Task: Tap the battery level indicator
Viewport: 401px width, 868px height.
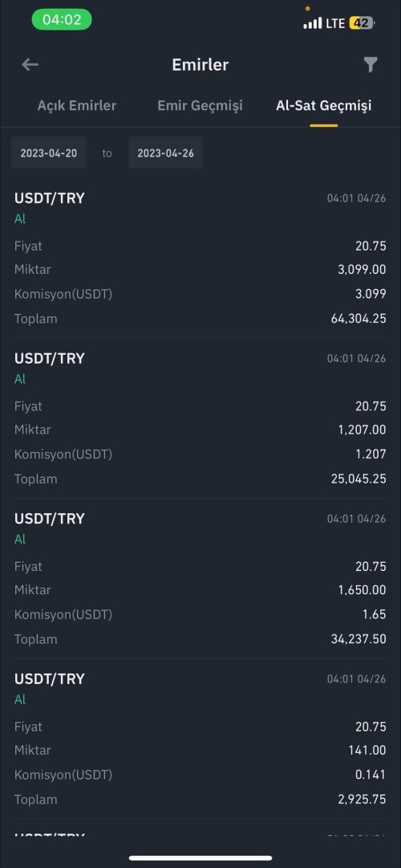Action: tap(362, 23)
